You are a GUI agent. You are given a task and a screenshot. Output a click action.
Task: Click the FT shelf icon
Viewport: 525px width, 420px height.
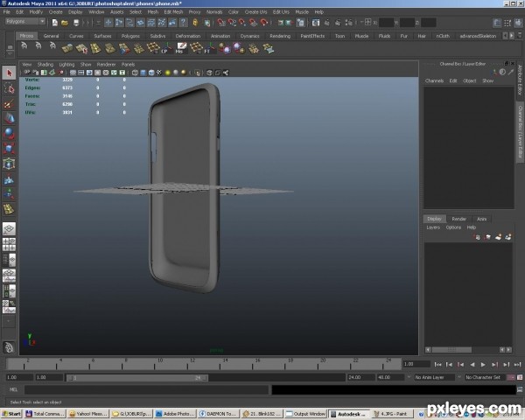click(x=210, y=48)
